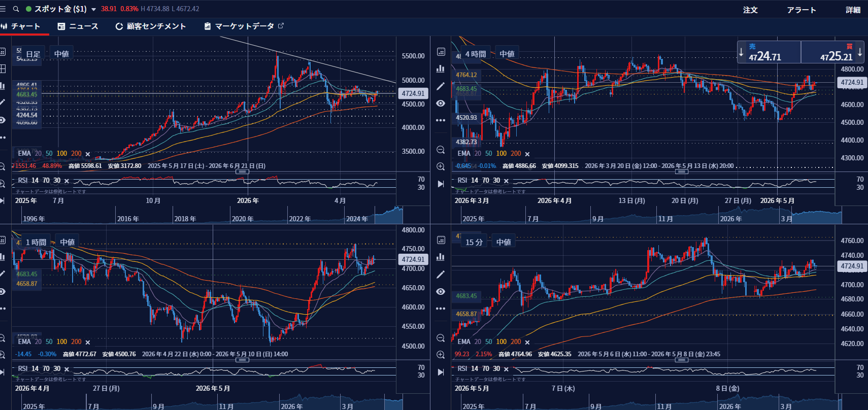868x410 pixels.
Task: Open the 4時間 timeframe selector
Action: tap(476, 54)
